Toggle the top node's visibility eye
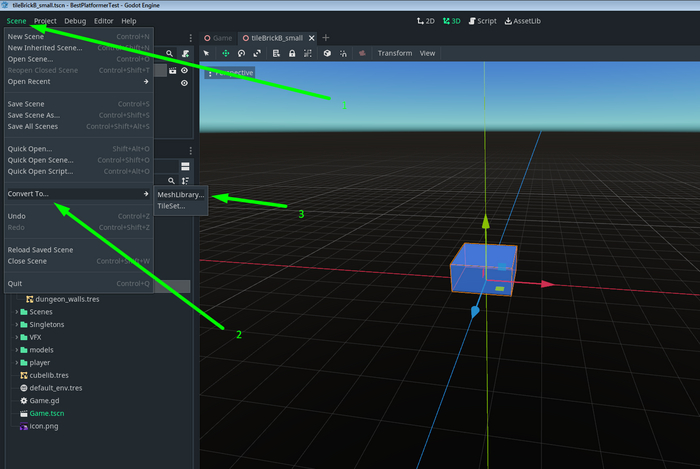Screen dimensions: 700x469 pyautogui.click(x=184, y=71)
